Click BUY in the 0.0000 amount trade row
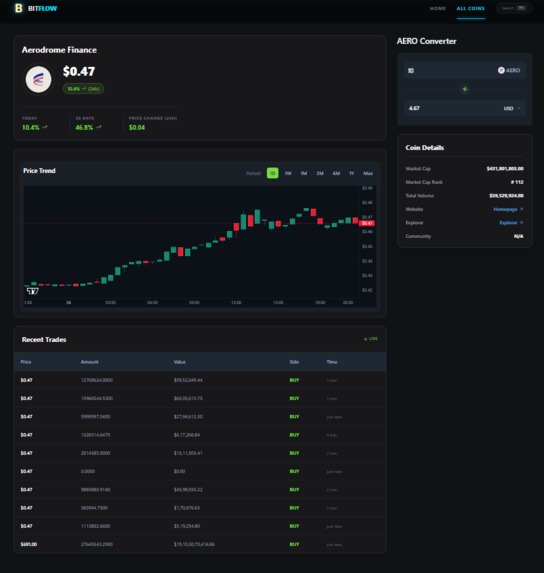544x573 pixels. (294, 471)
